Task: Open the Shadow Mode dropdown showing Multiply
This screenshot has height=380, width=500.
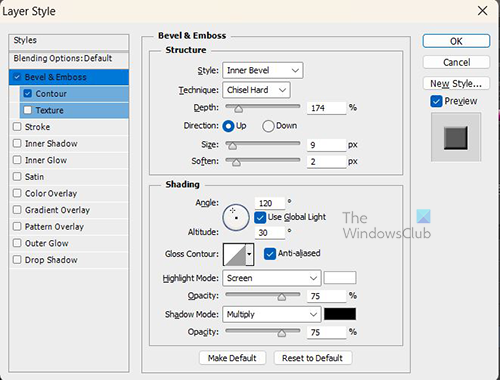Action: (x=272, y=314)
